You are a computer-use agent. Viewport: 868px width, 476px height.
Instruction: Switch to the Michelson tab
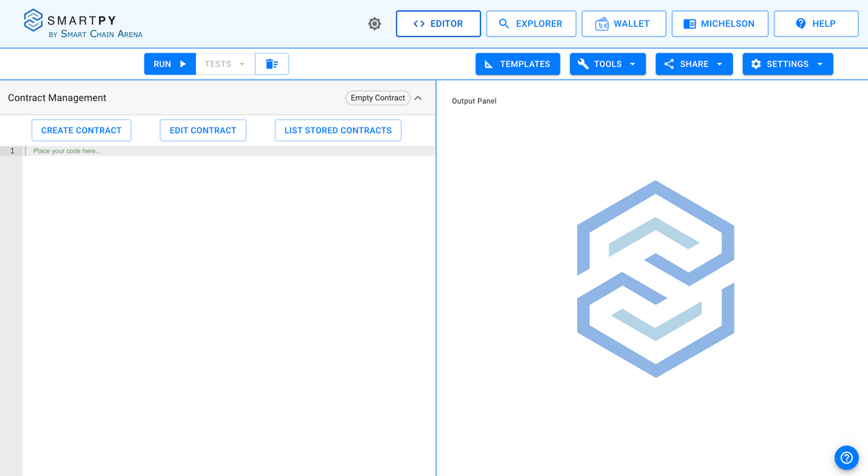[x=719, y=24]
